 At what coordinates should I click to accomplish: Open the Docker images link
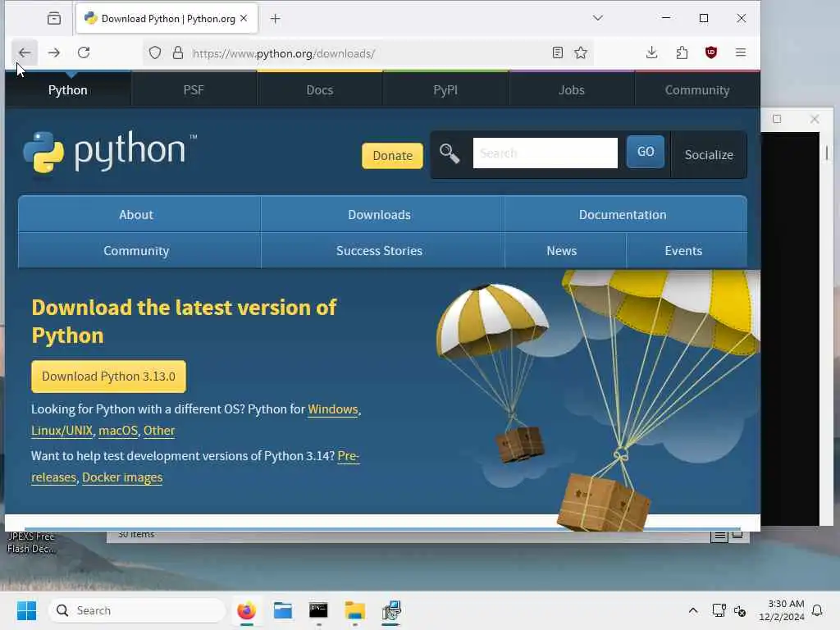click(122, 477)
